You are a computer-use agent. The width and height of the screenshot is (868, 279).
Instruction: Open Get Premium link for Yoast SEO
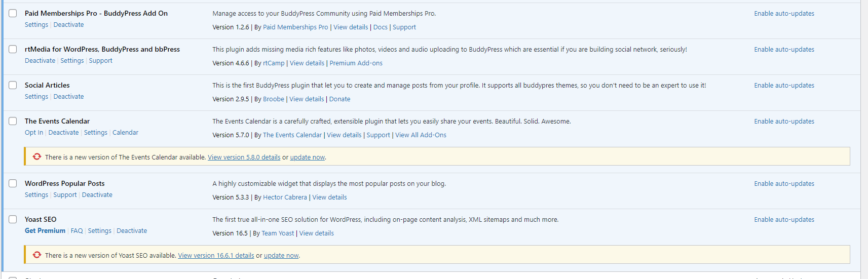[x=45, y=231]
